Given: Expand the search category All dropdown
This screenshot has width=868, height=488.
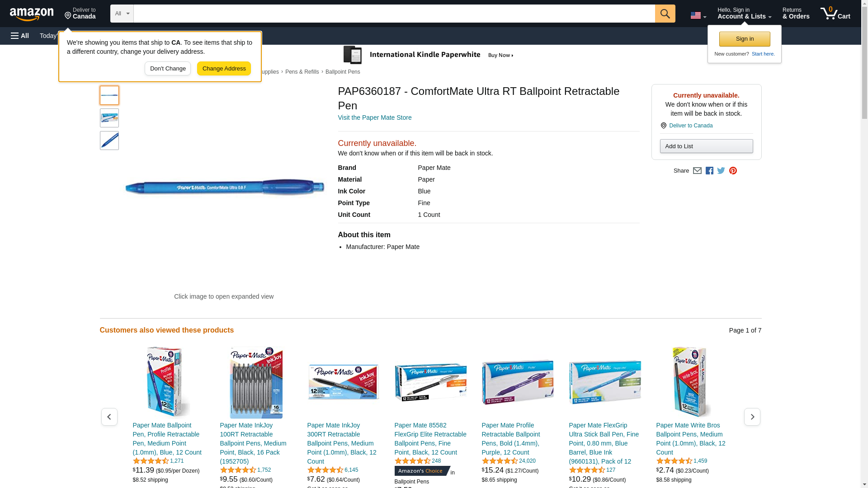Looking at the screenshot, I should point(122,14).
